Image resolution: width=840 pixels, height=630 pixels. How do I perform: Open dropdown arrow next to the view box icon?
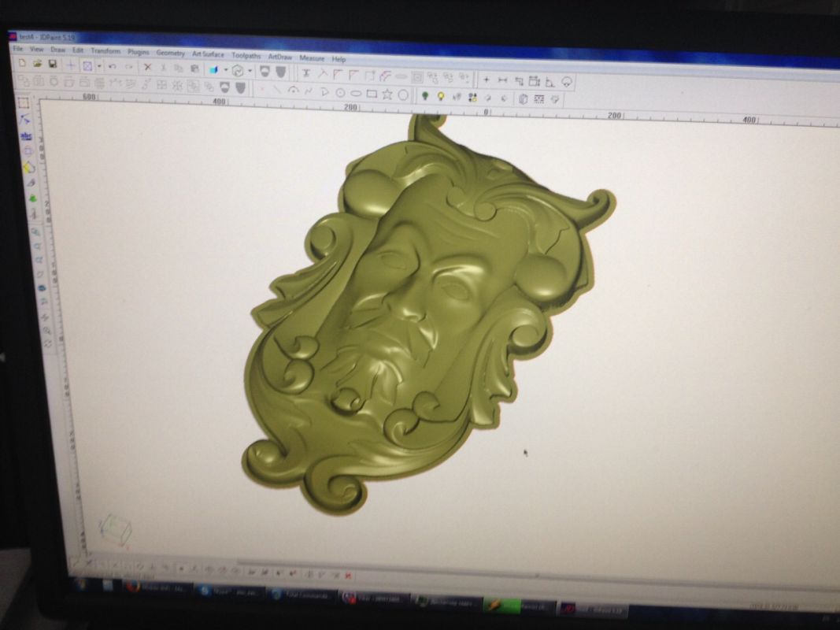99,66
